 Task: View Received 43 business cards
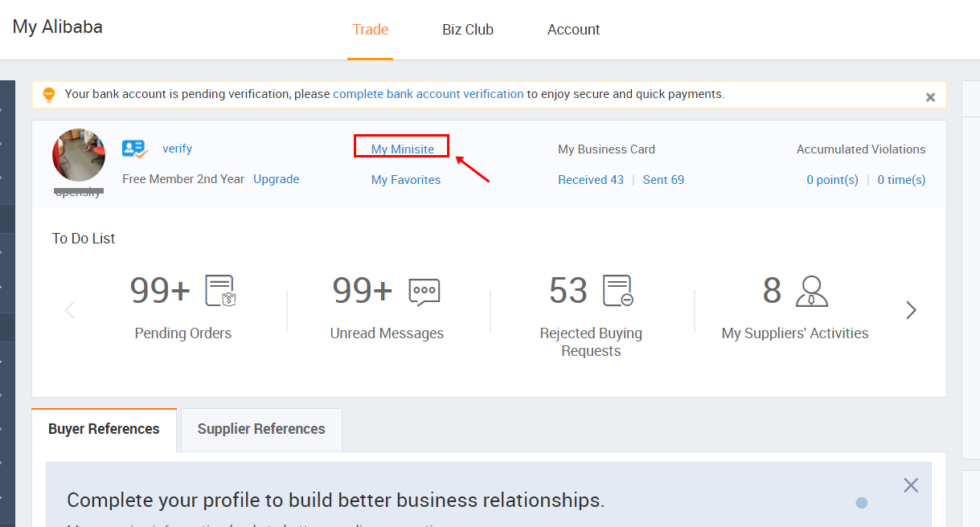tap(591, 180)
